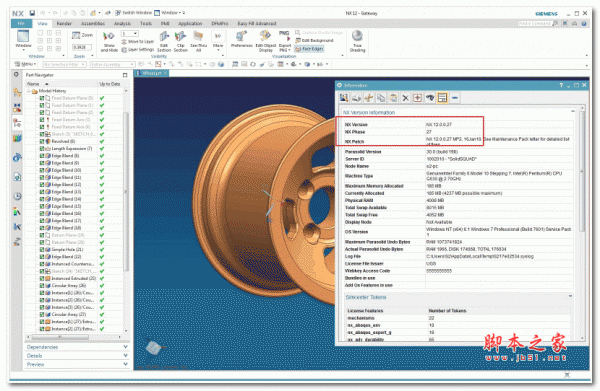Open the File tab
This screenshot has width=600, height=391.
(21, 24)
